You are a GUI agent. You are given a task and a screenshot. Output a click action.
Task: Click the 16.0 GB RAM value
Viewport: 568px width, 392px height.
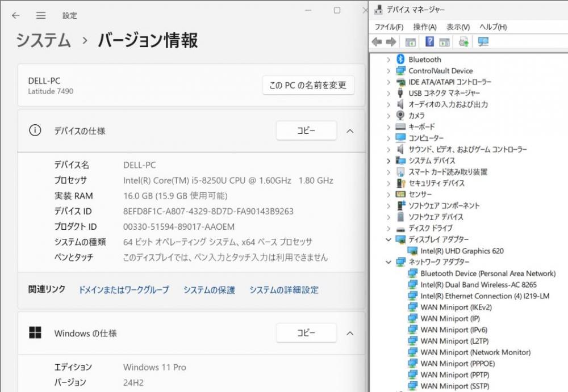coord(176,196)
